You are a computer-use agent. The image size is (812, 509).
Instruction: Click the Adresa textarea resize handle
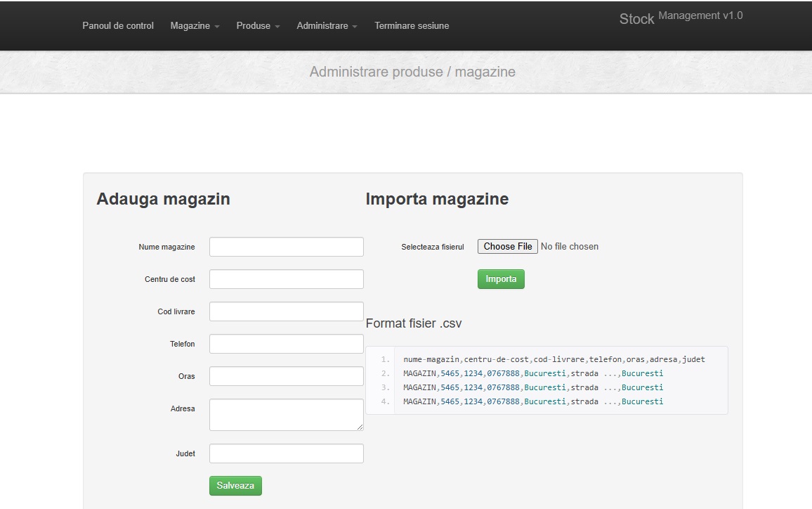[360, 427]
